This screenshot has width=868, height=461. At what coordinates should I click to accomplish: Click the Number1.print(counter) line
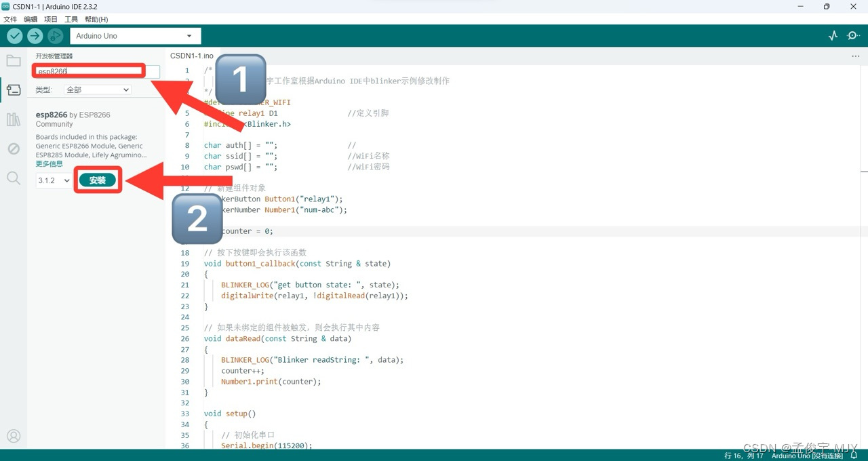point(271,382)
